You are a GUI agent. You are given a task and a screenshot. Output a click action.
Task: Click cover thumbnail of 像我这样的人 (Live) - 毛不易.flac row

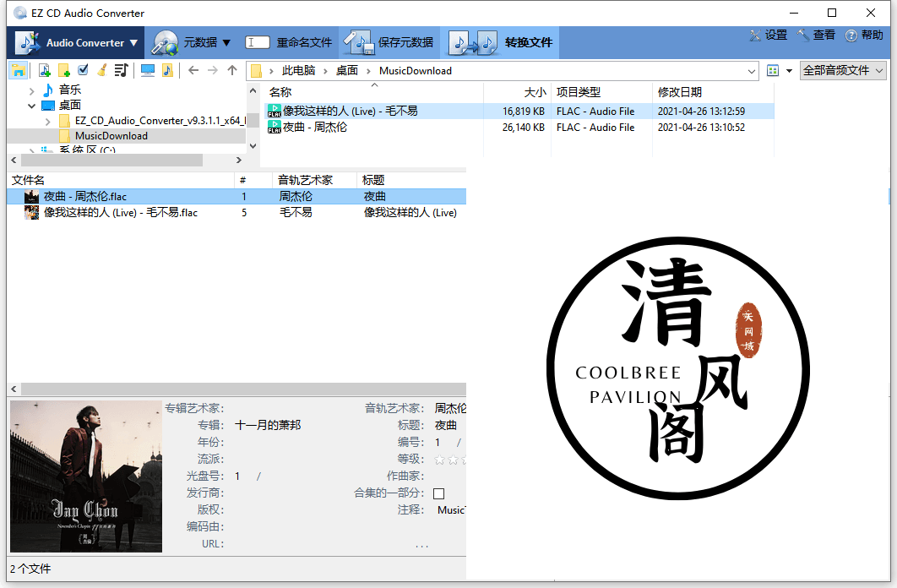pyautogui.click(x=31, y=213)
